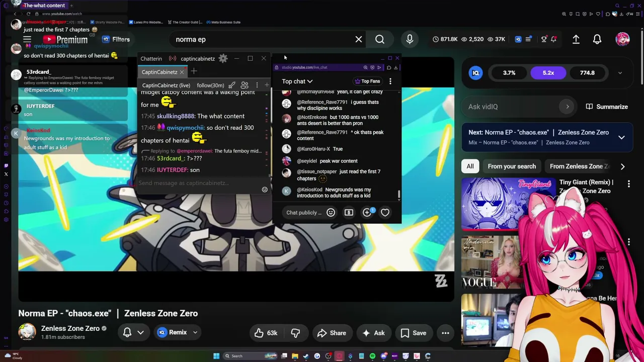Open emoji picker in YouTube live chat

(331, 213)
